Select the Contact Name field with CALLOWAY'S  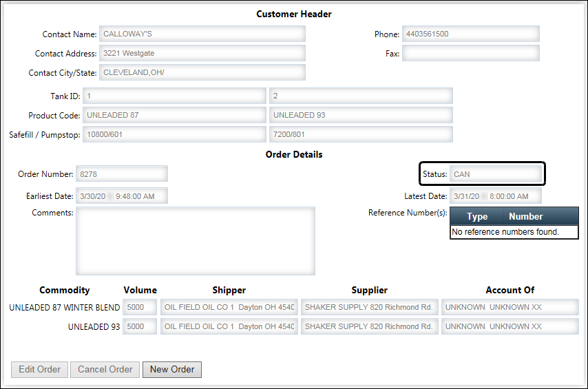(202, 34)
